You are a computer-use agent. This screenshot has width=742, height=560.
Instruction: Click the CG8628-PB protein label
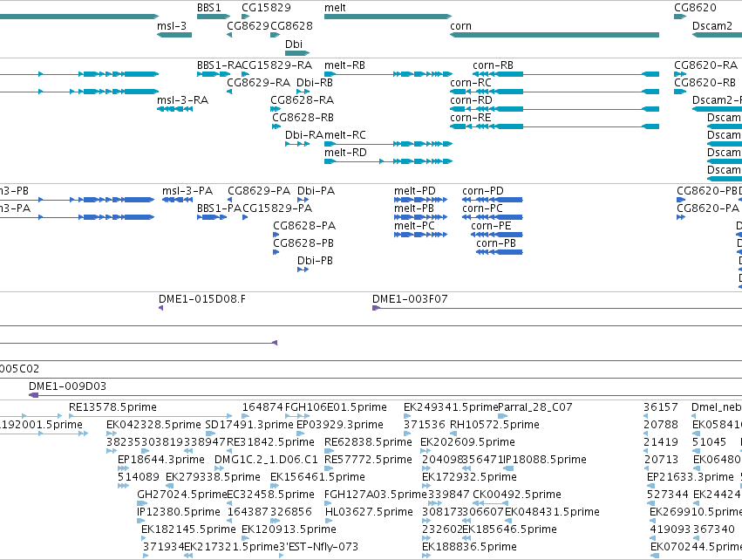(303, 243)
